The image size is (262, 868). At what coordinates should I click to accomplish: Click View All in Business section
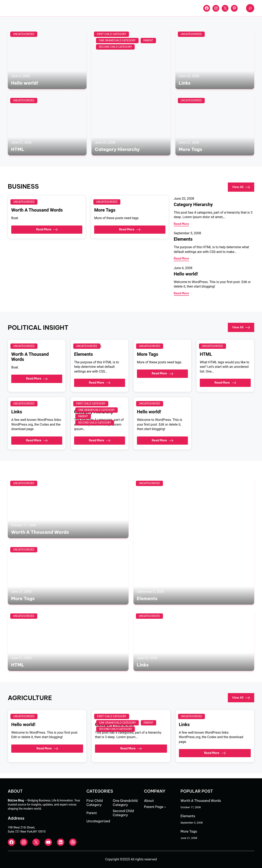click(241, 187)
